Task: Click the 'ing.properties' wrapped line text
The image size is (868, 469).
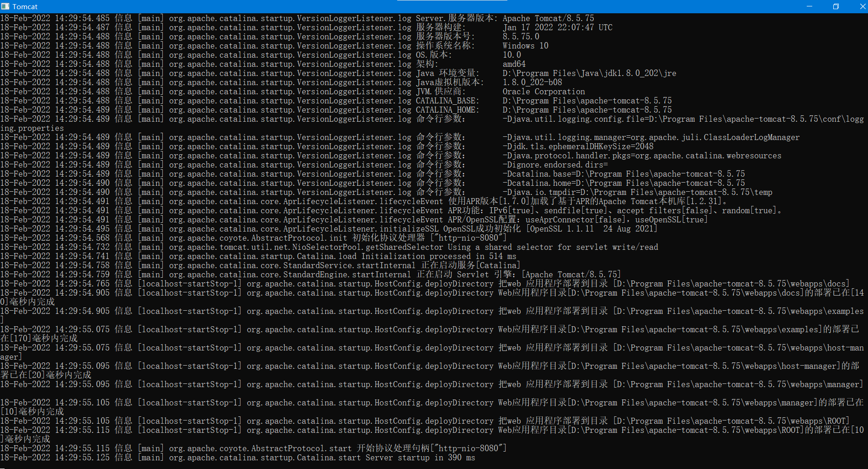Action: click(32, 128)
